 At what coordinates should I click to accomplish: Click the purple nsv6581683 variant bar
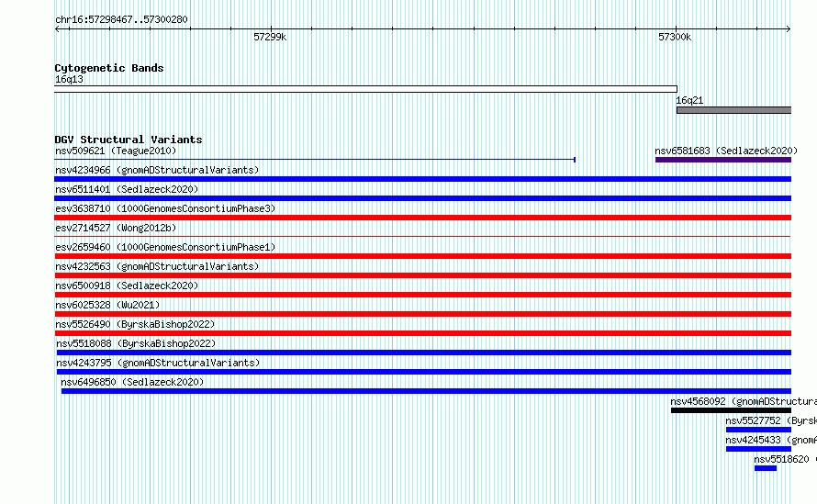pos(723,160)
